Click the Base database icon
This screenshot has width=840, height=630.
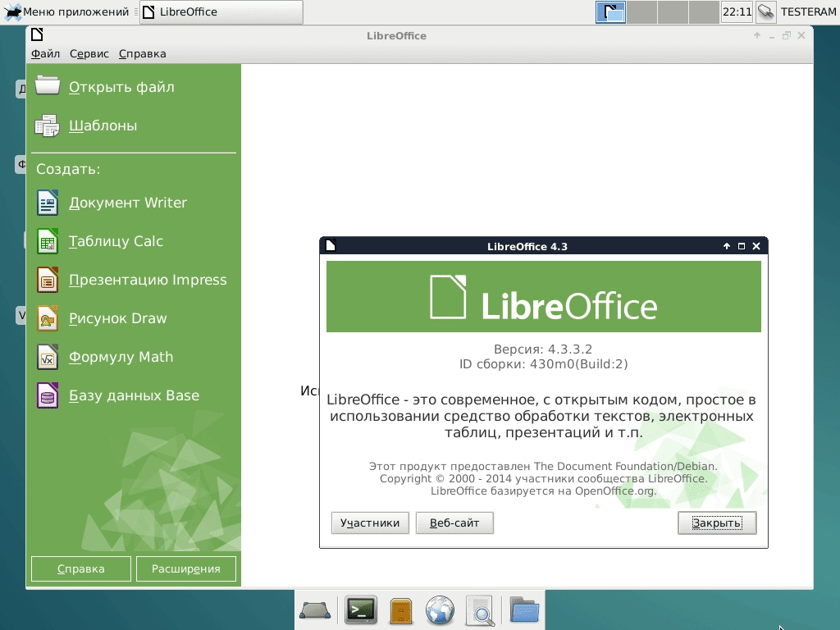pos(47,396)
